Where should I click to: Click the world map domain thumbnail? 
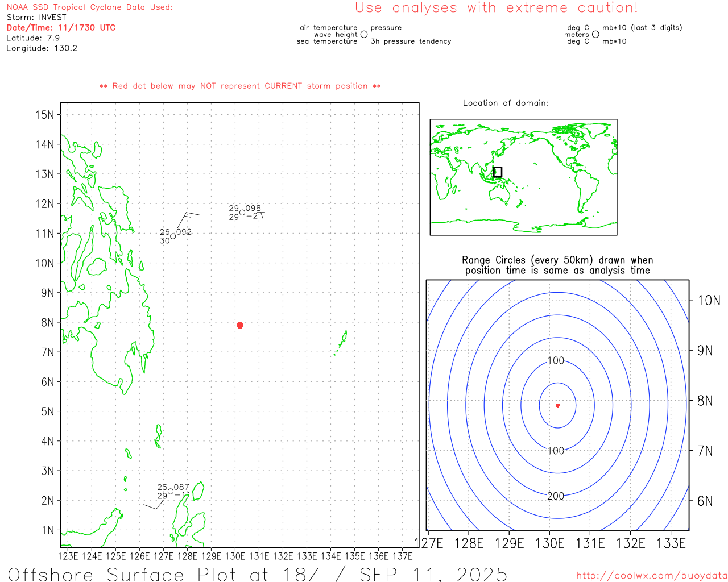(x=523, y=177)
